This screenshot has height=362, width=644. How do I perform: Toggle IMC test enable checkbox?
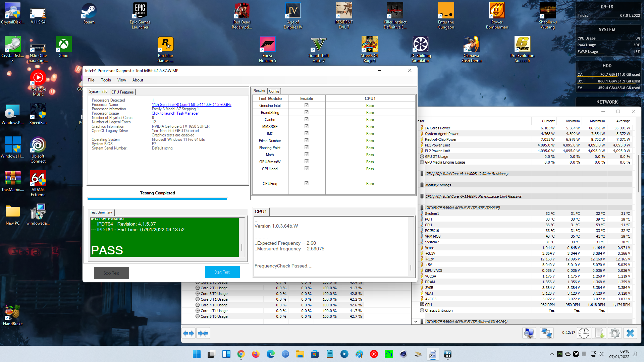click(306, 133)
